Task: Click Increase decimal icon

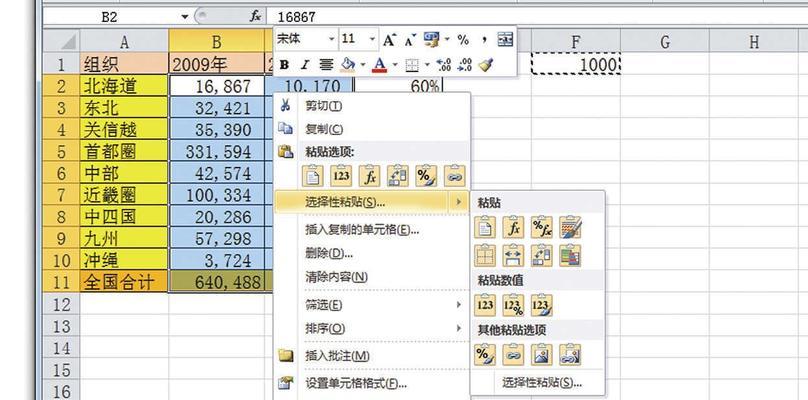Action: [444, 64]
